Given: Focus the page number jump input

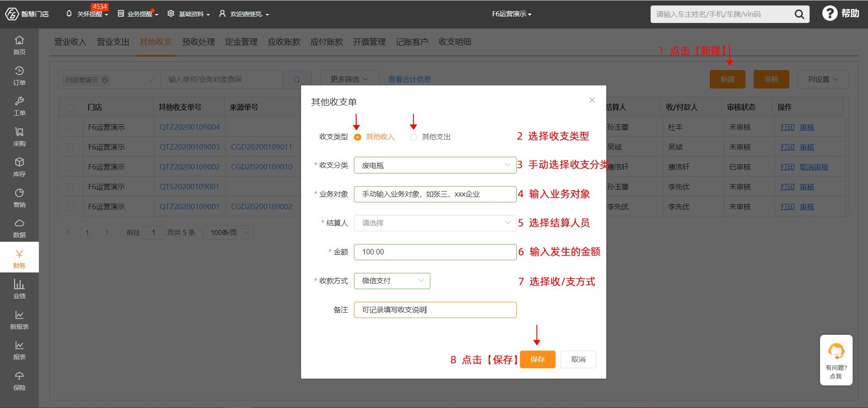Looking at the screenshot, I should coord(154,233).
